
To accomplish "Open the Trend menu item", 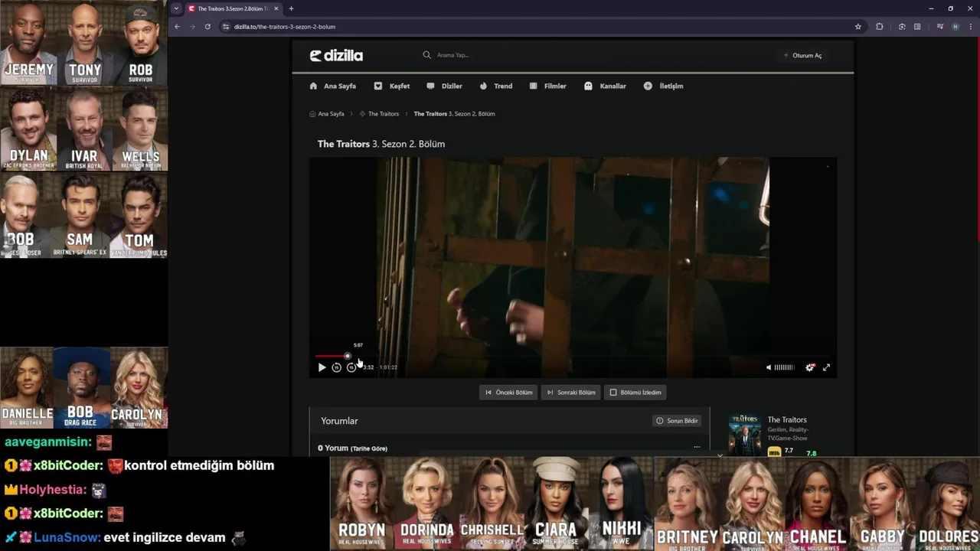I will click(496, 86).
